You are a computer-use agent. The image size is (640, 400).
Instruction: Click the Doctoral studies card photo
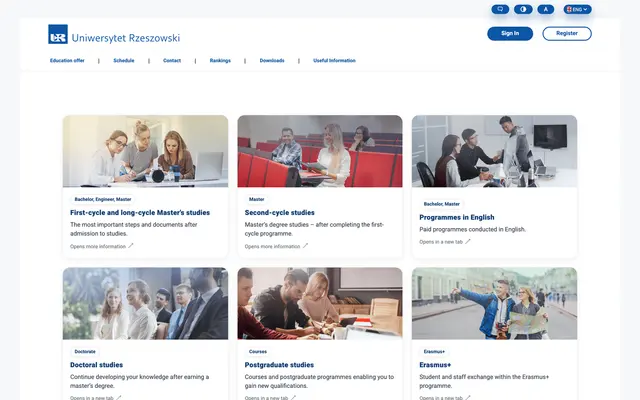pos(145,303)
